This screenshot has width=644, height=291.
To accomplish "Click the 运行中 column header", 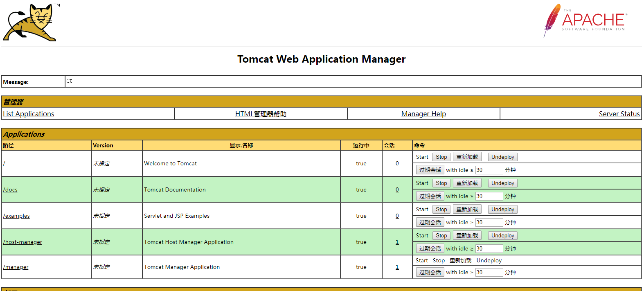I will [361, 145].
